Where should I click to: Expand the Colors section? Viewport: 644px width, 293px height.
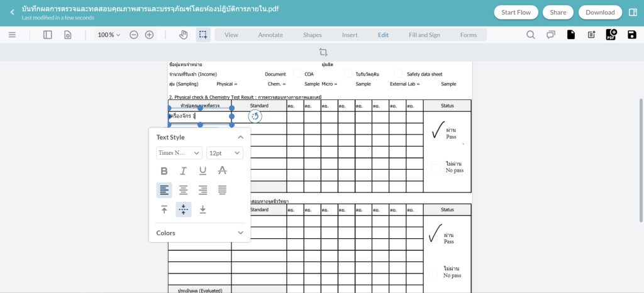pyautogui.click(x=199, y=233)
